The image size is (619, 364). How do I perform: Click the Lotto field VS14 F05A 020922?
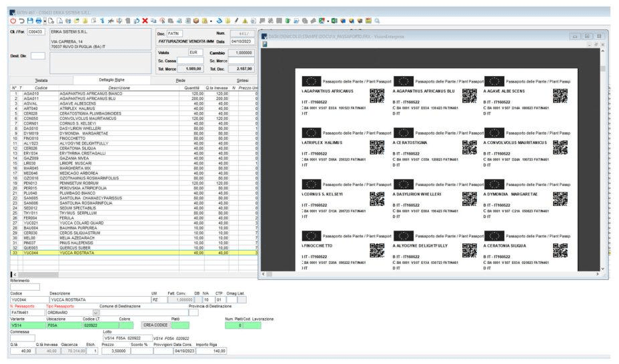point(127,339)
